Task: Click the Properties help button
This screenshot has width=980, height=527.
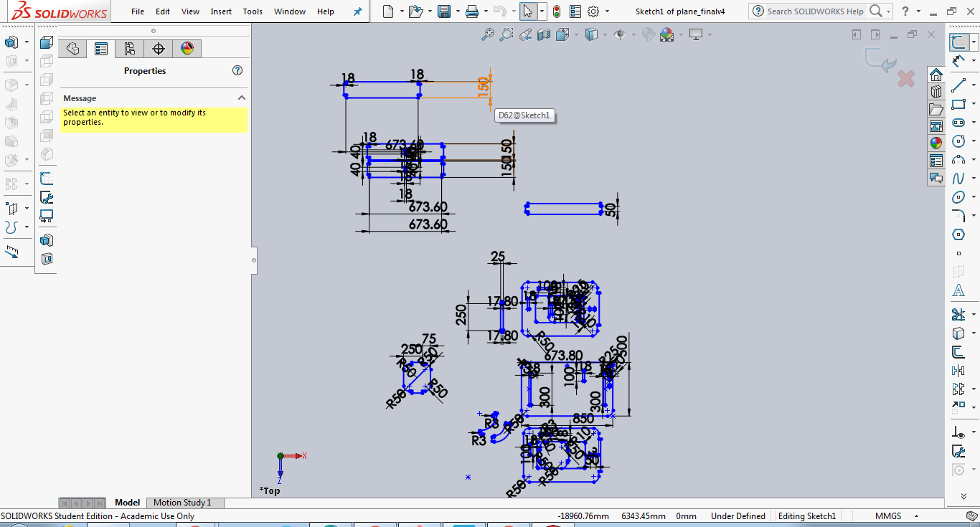Action: coord(237,70)
